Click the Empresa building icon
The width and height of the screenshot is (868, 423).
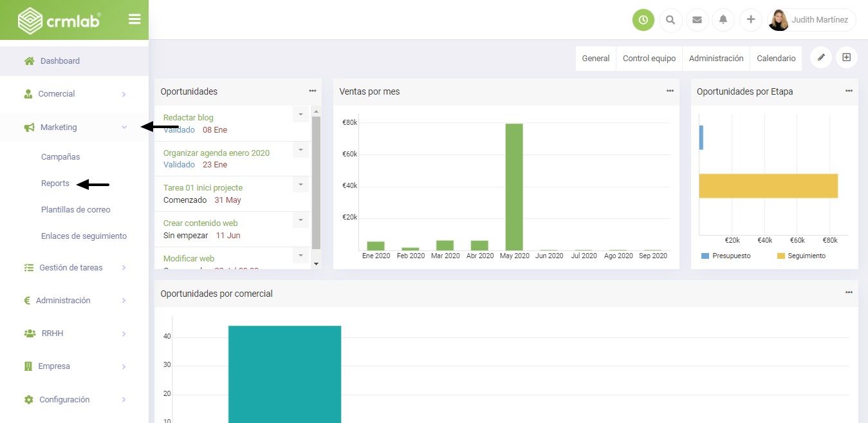click(x=28, y=366)
